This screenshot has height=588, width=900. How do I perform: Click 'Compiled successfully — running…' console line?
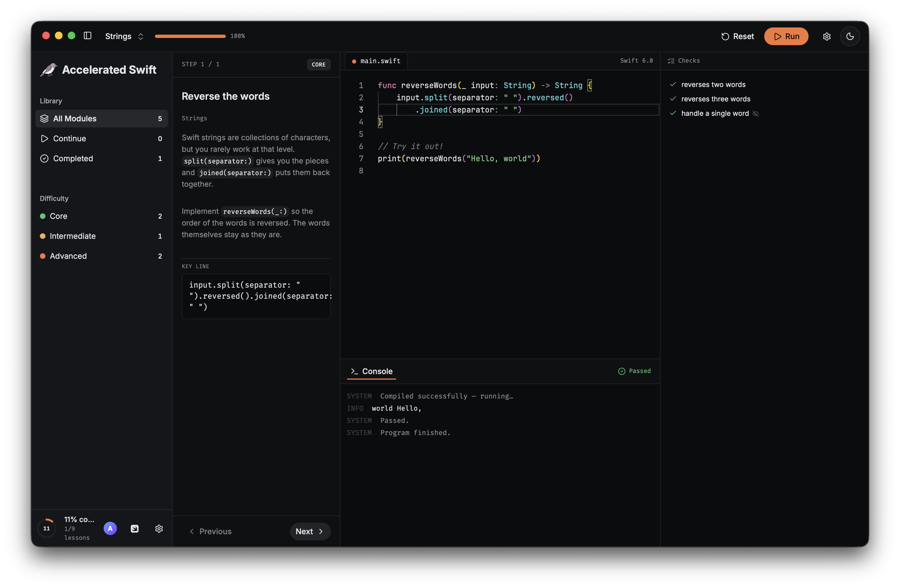[447, 396]
